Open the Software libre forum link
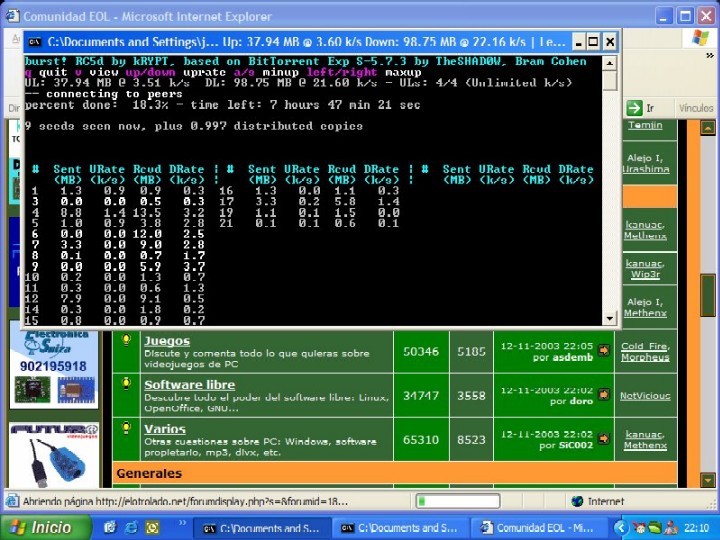Viewport: 720px width, 540px height. pos(190,385)
